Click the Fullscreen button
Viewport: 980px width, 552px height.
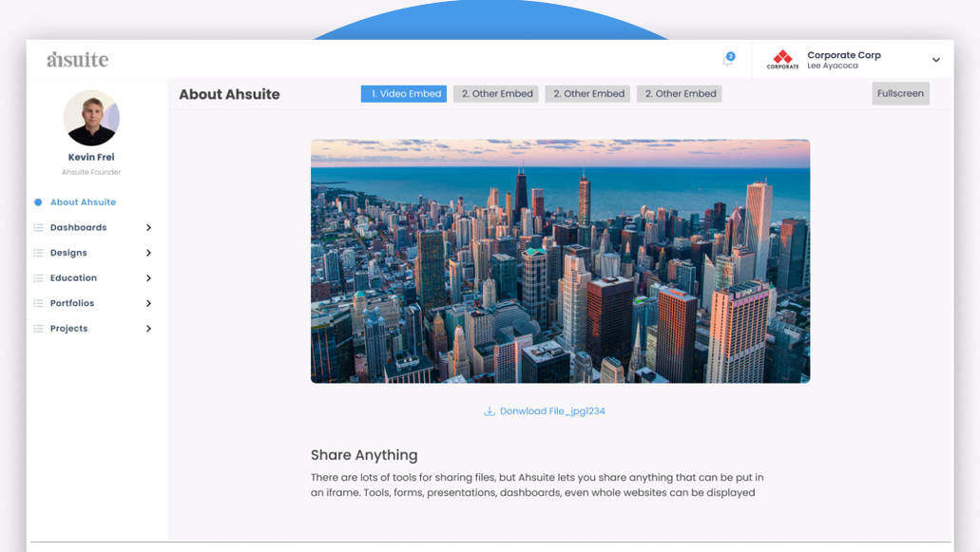899,93
